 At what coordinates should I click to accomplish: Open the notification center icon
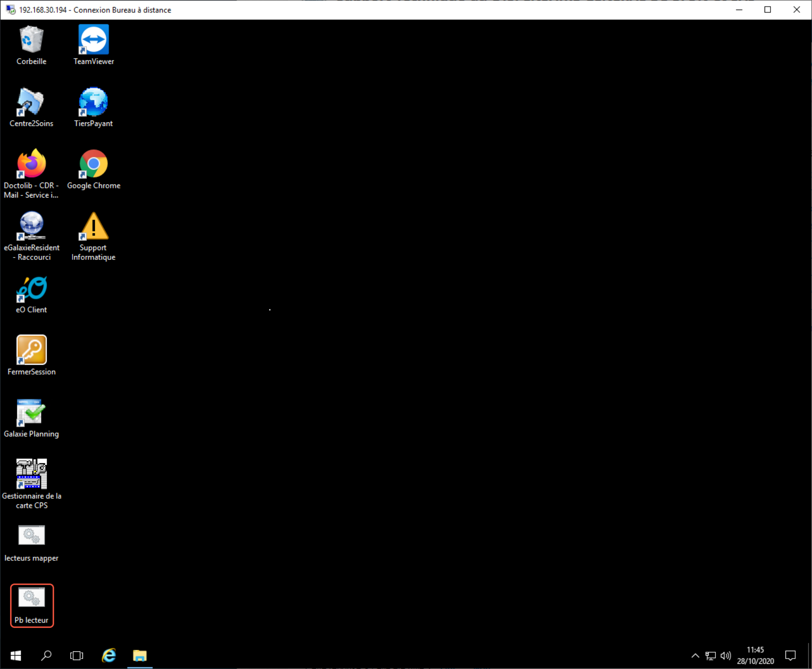click(790, 656)
